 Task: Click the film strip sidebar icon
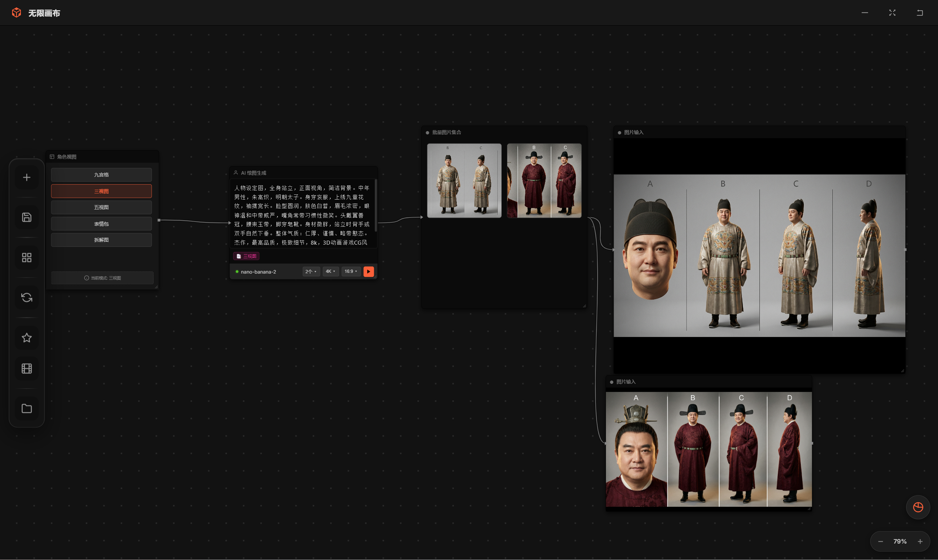[26, 368]
